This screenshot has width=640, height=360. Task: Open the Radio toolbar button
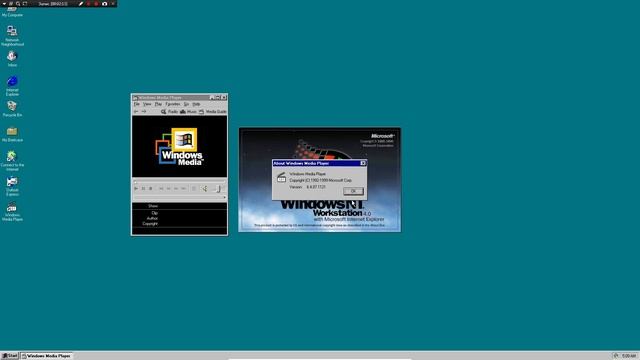click(169, 111)
